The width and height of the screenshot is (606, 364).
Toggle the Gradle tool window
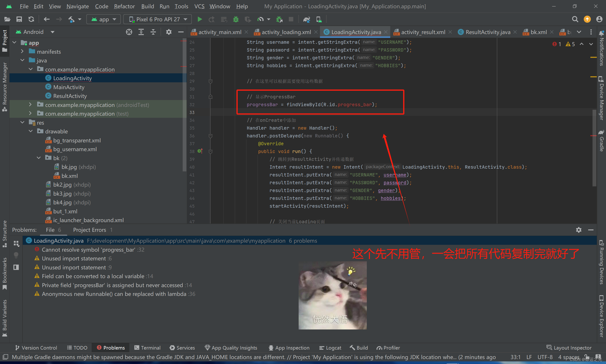coord(601,140)
